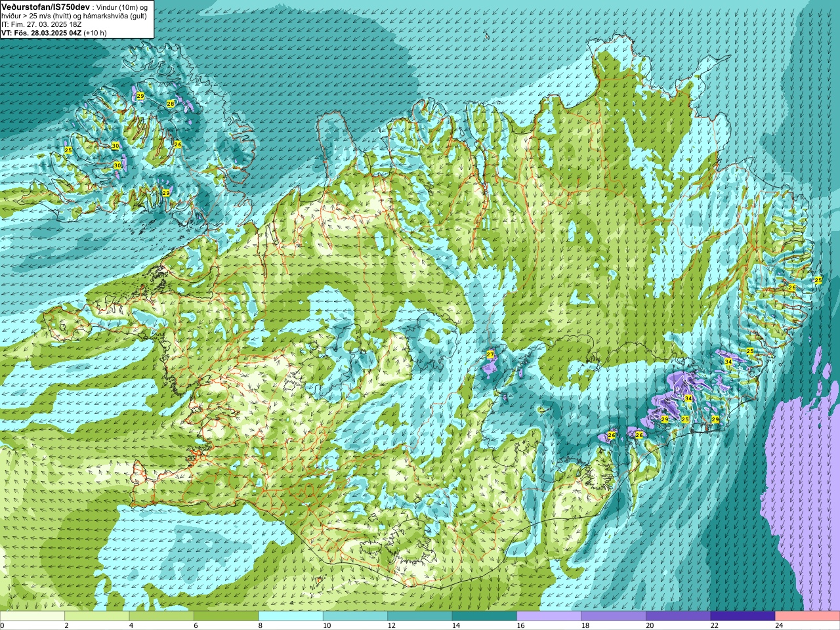Select the purple 18–20 legend swatch
This screenshot has width=840, height=630.
tap(614, 616)
